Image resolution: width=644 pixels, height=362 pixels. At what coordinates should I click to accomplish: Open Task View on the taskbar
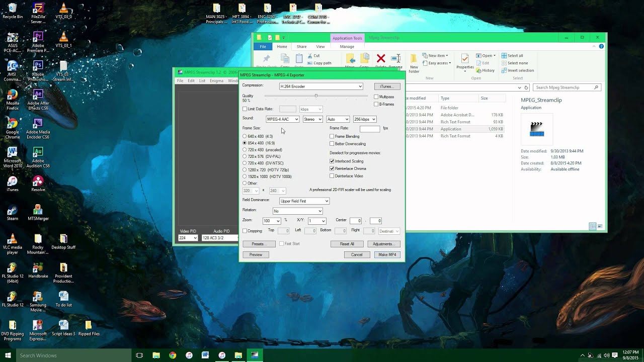pos(139,355)
